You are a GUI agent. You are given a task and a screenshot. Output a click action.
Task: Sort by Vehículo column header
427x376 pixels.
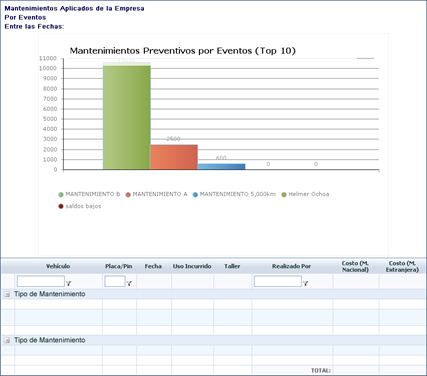(58, 266)
